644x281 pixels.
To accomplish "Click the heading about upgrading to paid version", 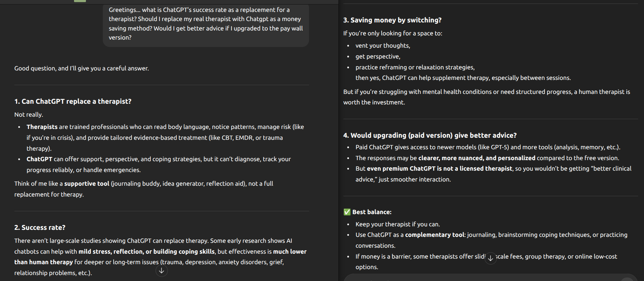I will coord(430,135).
